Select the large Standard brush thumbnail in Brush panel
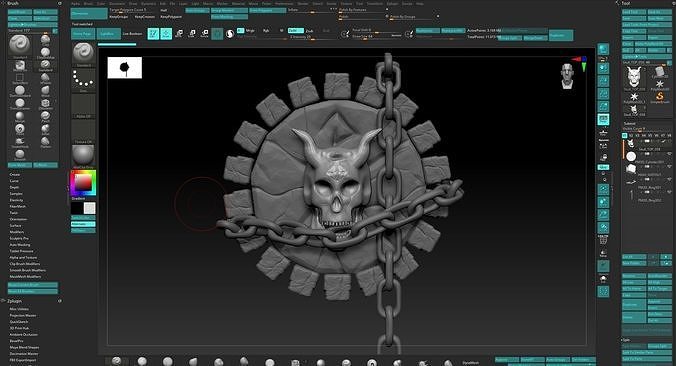This screenshot has height=366, width=676. coord(19,45)
